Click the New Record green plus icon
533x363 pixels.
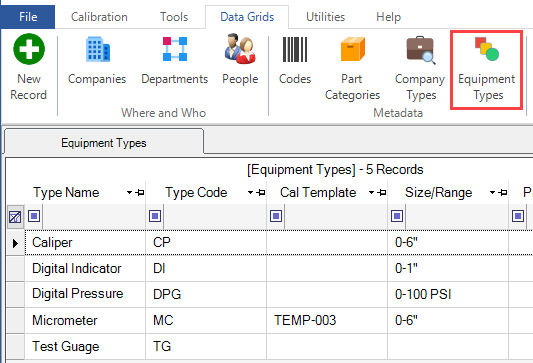(29, 49)
